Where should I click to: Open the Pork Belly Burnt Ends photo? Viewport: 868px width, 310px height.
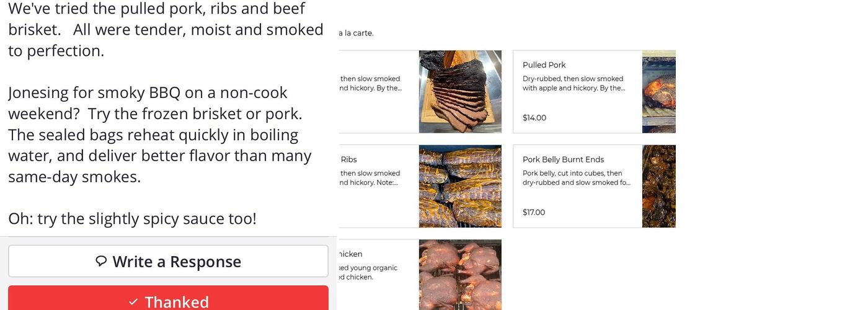point(658,186)
